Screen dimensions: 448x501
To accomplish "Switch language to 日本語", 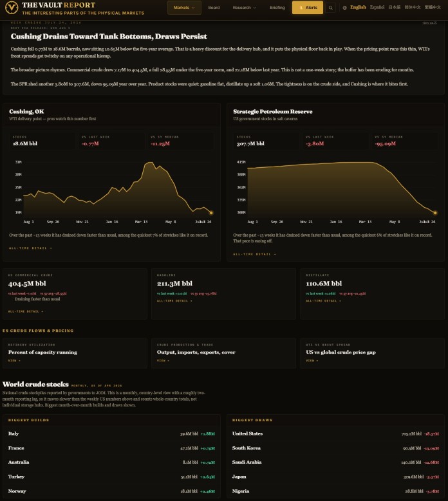I will 395,7.
